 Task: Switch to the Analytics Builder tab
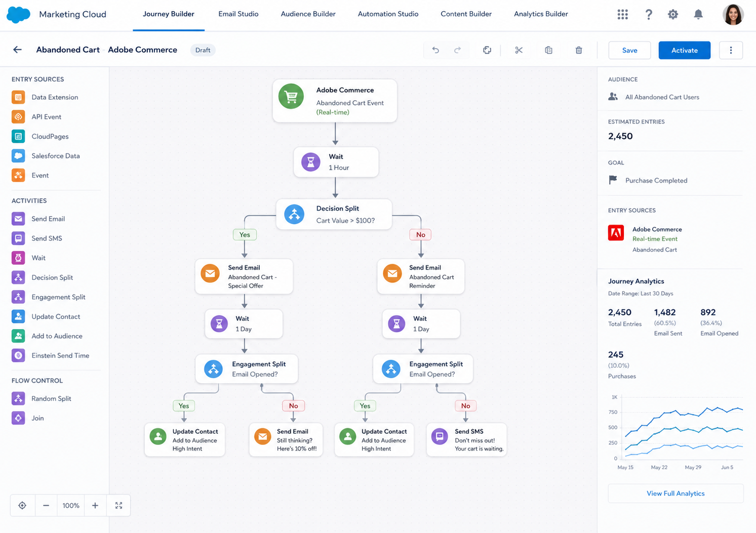point(541,14)
